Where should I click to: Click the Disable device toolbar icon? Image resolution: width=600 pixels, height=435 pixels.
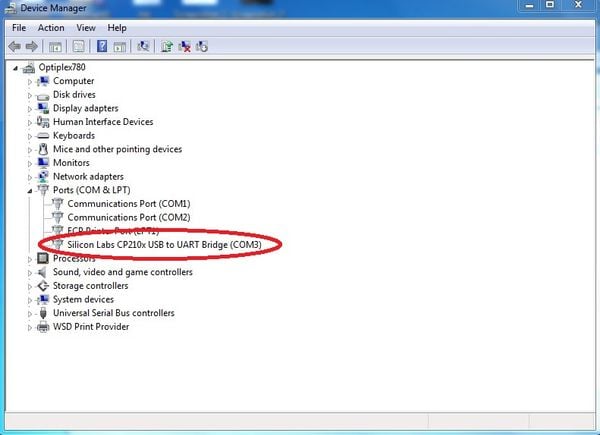[x=202, y=46]
